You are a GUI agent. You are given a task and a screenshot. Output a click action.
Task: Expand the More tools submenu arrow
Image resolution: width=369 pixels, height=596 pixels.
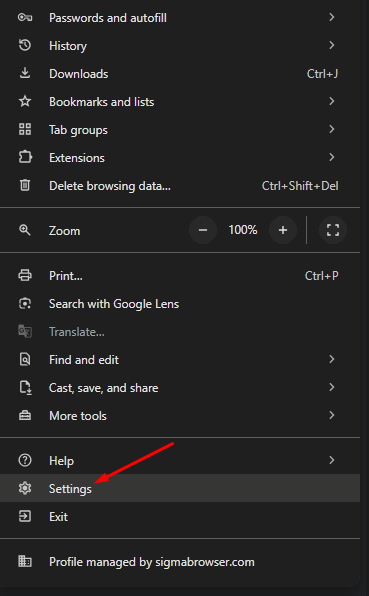pyautogui.click(x=332, y=415)
